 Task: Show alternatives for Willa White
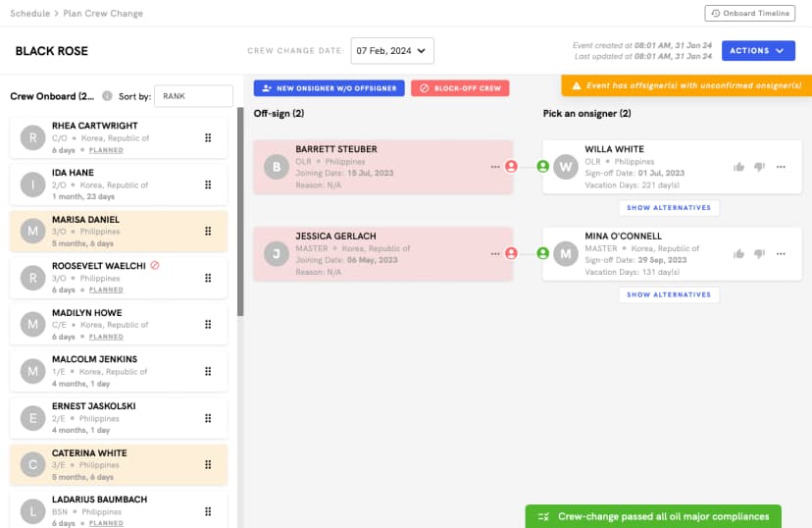(x=669, y=208)
